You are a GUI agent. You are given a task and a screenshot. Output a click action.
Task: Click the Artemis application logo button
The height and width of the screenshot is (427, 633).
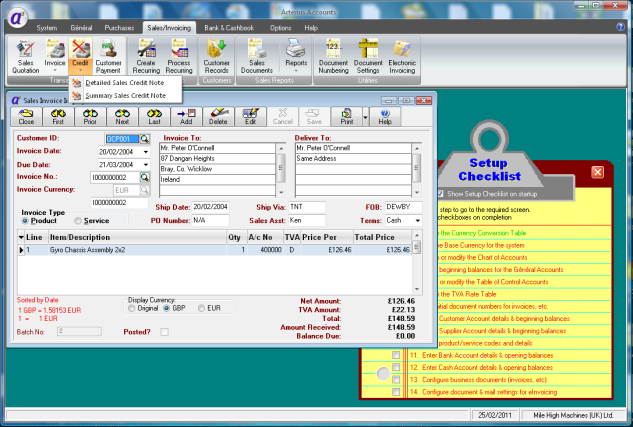coord(17,18)
